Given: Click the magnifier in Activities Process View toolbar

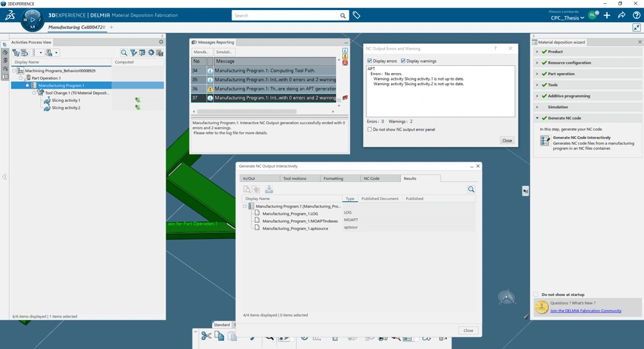Looking at the screenshot, I should click(x=123, y=52).
